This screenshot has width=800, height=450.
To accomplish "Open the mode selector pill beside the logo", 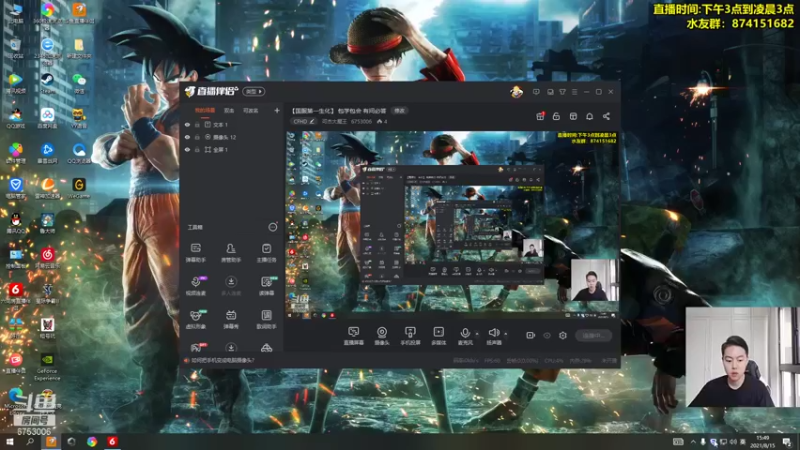I will (254, 91).
